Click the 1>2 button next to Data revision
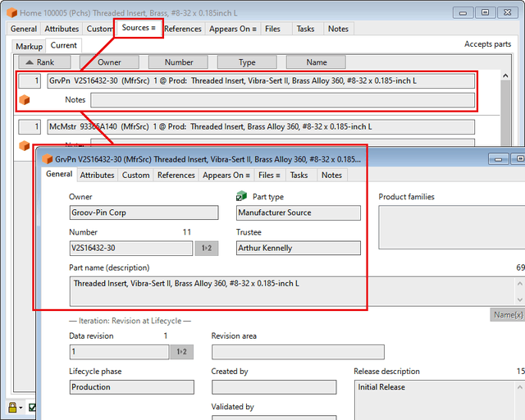525x420 pixels. point(182,352)
